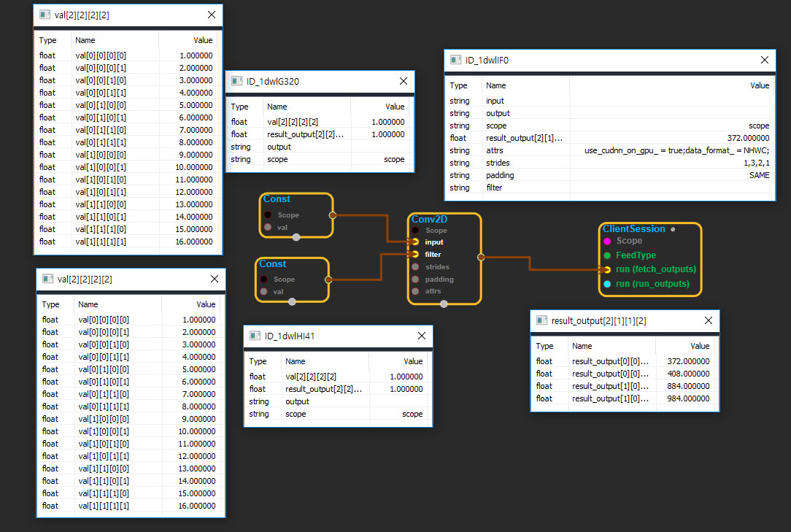Close the ID_1dwlIF0 window

765,61
